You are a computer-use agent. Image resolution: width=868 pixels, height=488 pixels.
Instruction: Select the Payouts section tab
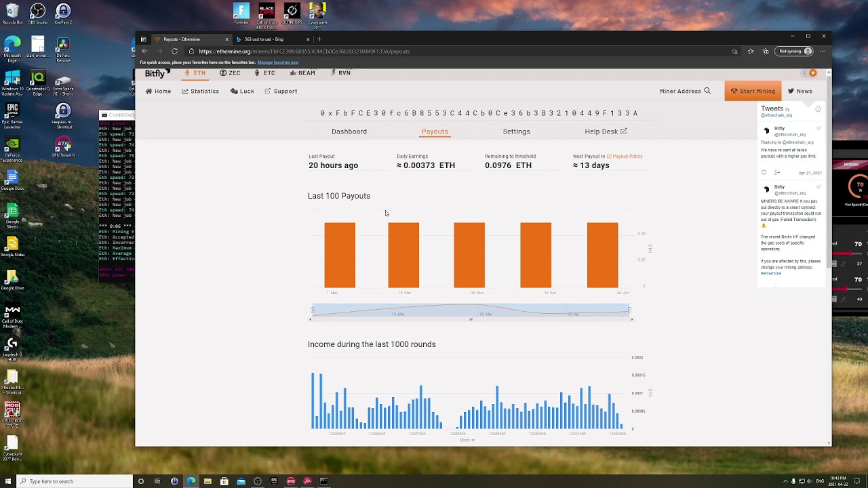coord(435,131)
